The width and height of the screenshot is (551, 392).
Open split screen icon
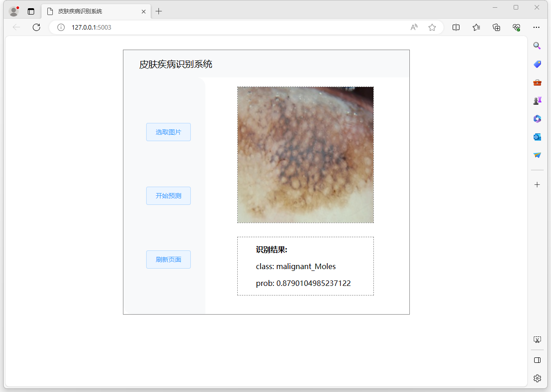456,27
